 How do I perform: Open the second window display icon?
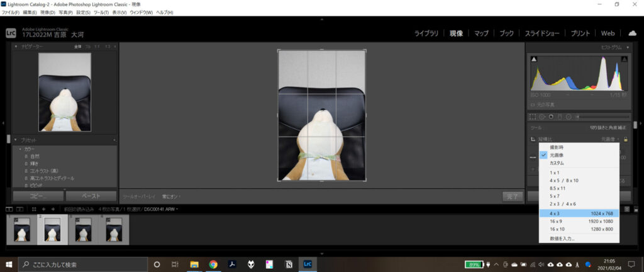coord(19,209)
